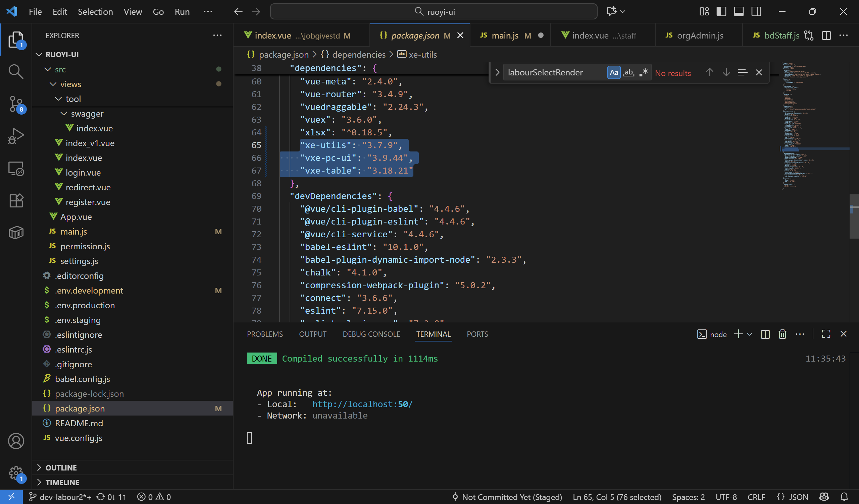Open the Selection menu

pos(95,12)
